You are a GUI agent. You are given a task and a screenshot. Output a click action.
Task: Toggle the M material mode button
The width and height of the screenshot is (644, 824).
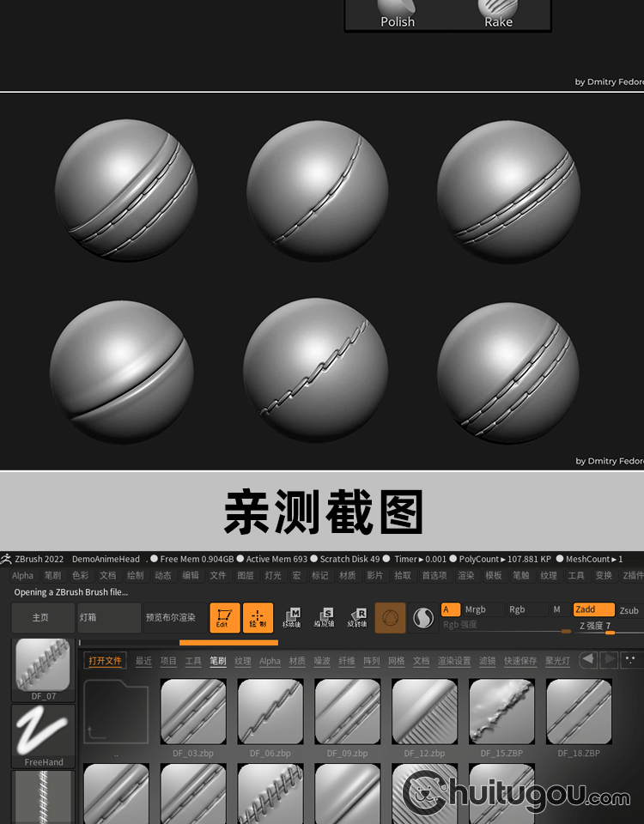tap(559, 609)
